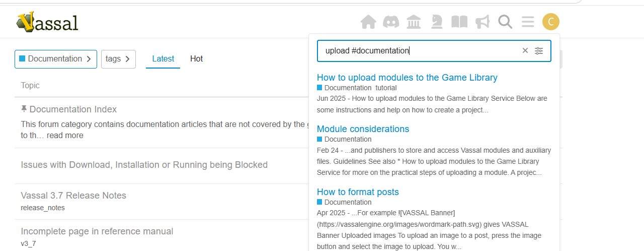The width and height of the screenshot is (644, 251).
Task: Click the library building icon
Action: pyautogui.click(x=414, y=22)
